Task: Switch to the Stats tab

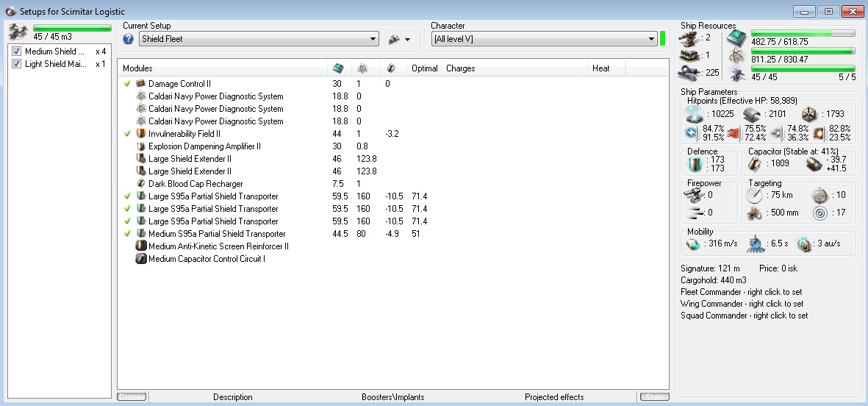Action: [654, 397]
